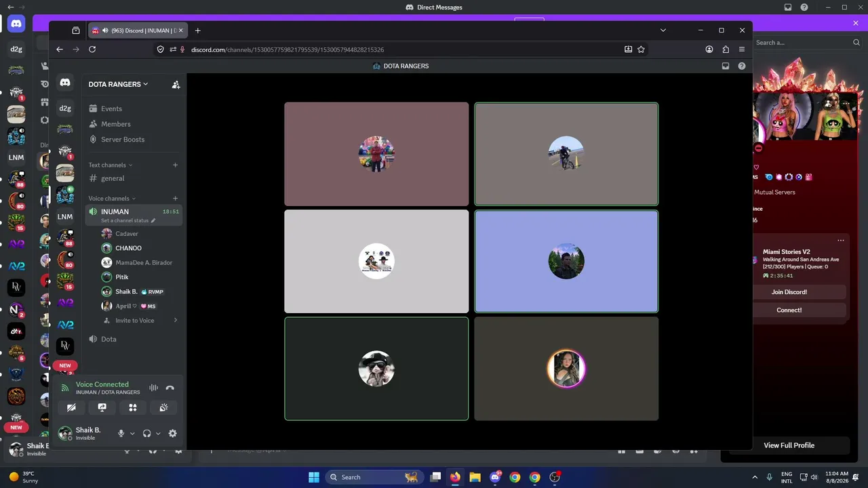Image resolution: width=868 pixels, height=488 pixels.
Task: Start an activity
Action: point(133,407)
